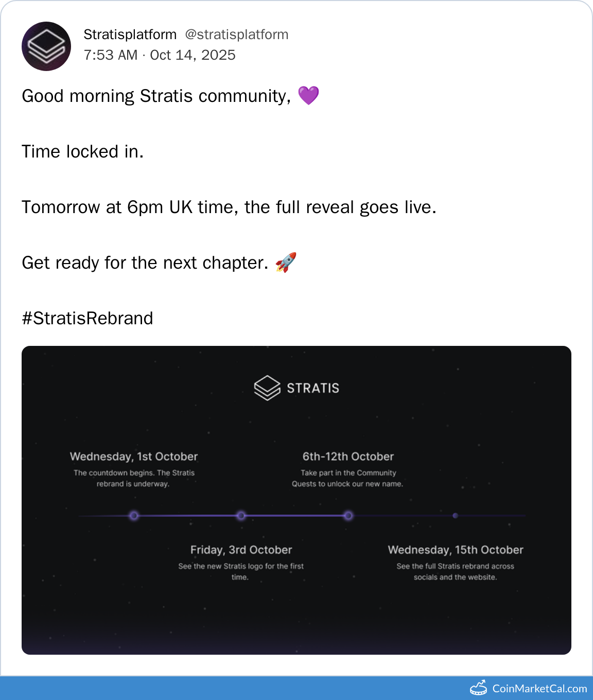Click the "Wednesday, 15th October" heading
Image resolution: width=593 pixels, height=700 pixels.
456,550
